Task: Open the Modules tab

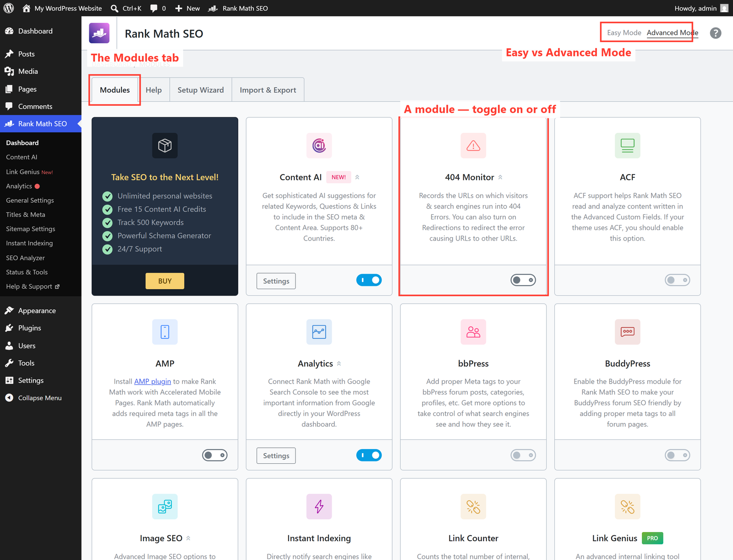Action: pos(115,90)
